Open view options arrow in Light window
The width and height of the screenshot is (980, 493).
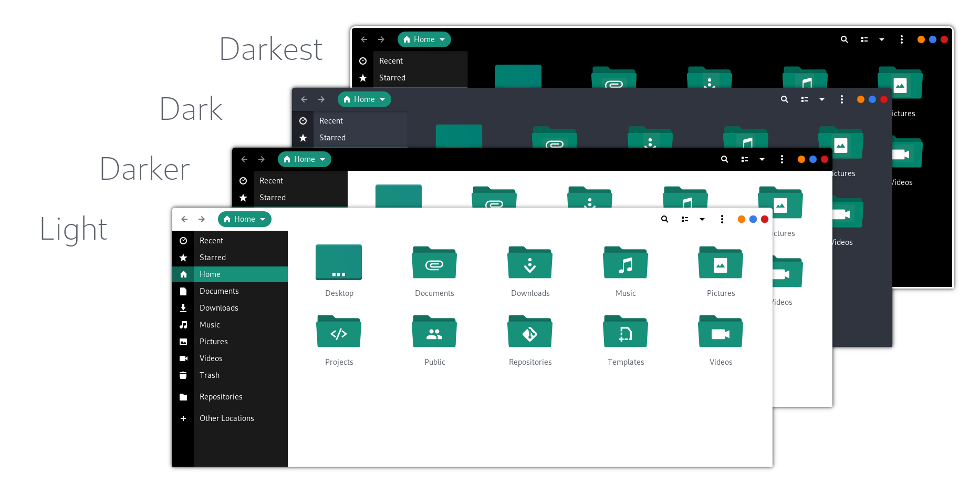[702, 219]
